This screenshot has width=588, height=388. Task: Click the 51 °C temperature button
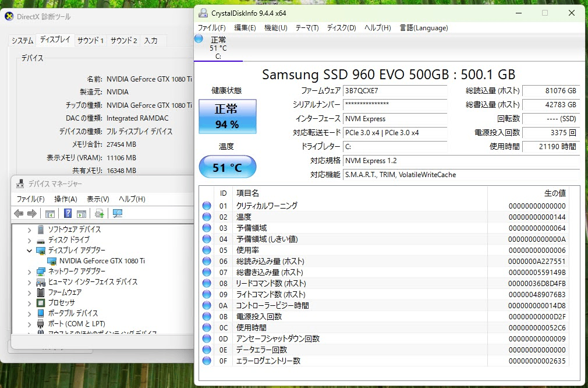tap(227, 167)
